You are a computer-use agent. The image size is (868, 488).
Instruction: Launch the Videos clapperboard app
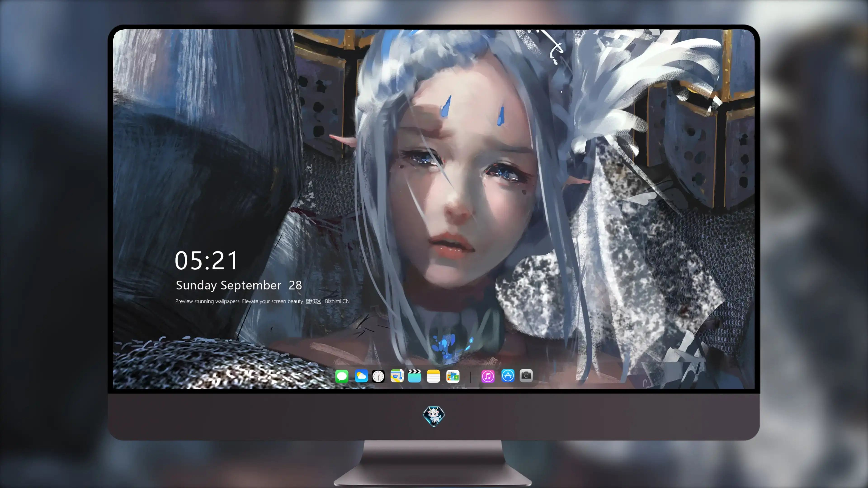coord(415,376)
